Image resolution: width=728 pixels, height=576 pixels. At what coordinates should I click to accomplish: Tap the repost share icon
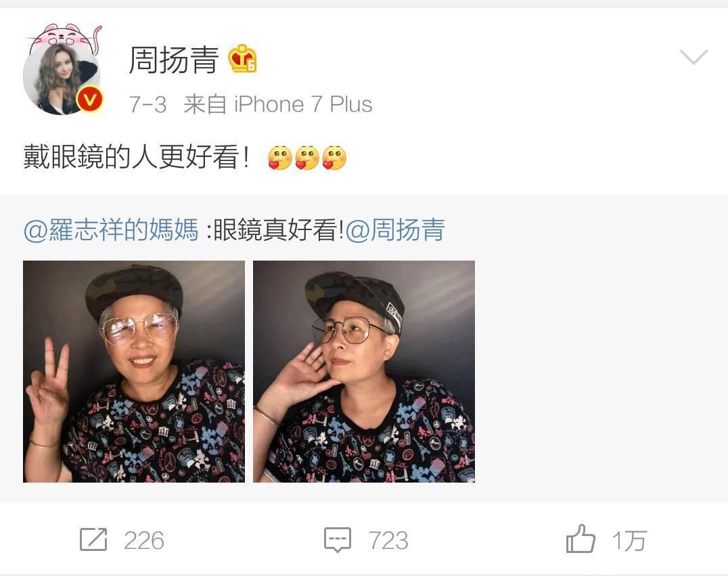click(93, 539)
